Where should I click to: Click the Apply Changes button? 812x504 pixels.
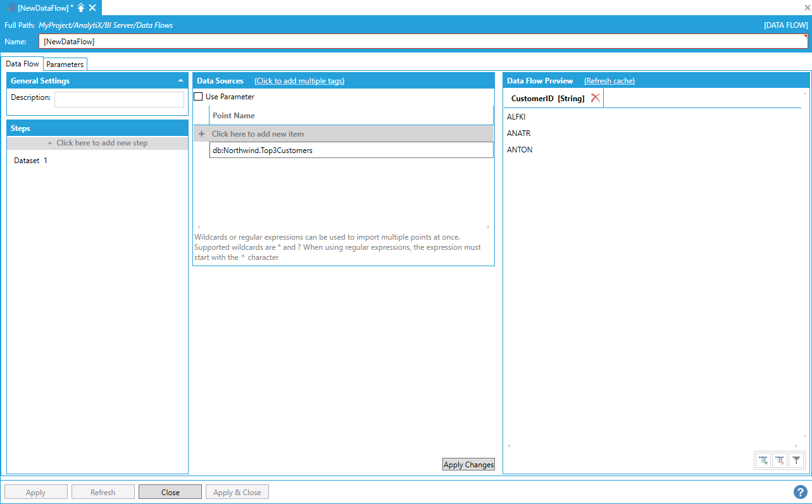468,465
